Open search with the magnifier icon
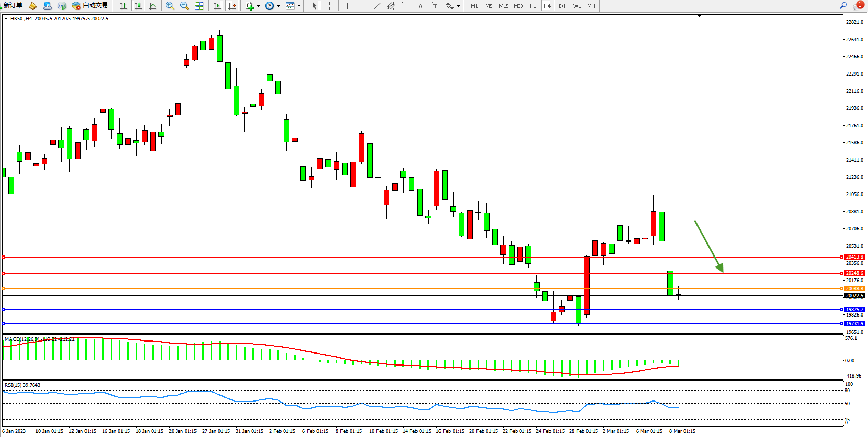Image resolution: width=868 pixels, height=438 pixels. pyautogui.click(x=843, y=6)
